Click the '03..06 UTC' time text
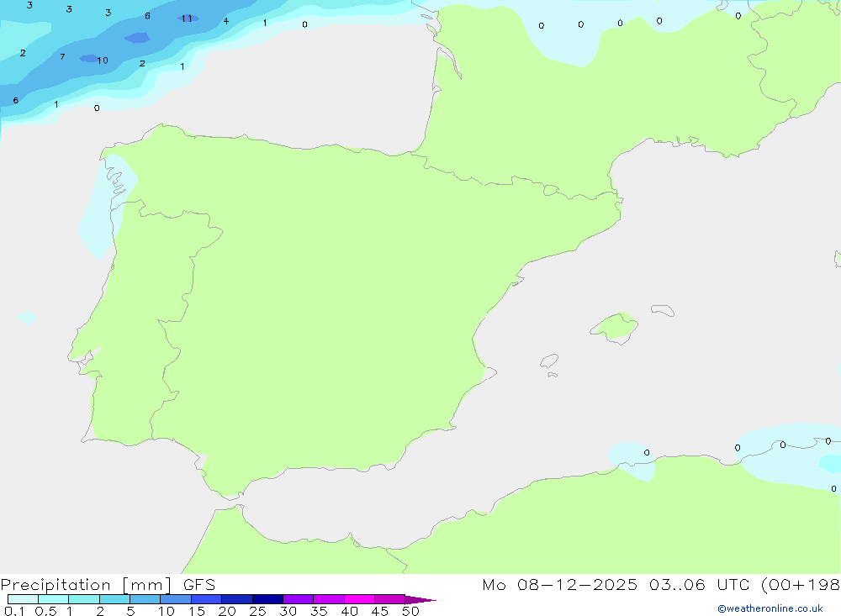Viewport: 841px width, 616px height. pos(699,585)
